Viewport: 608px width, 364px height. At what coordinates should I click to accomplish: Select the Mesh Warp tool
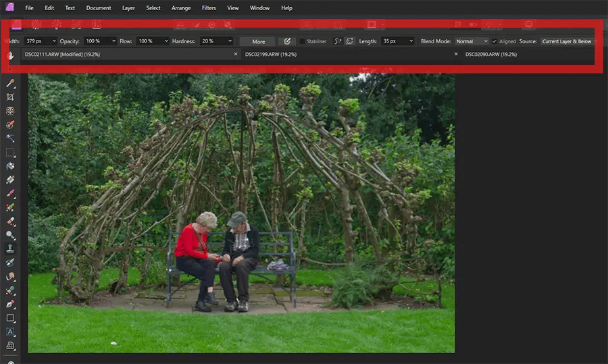[x=10, y=345]
